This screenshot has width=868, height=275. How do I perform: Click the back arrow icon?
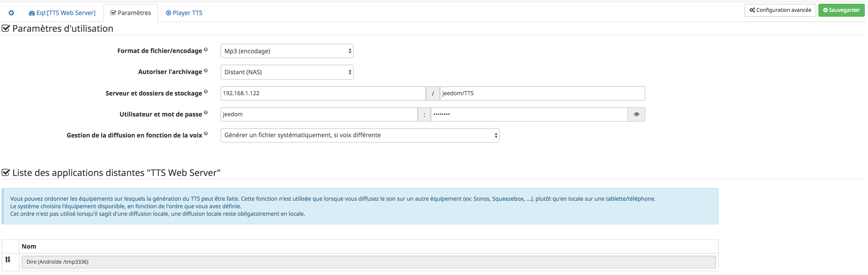click(11, 13)
